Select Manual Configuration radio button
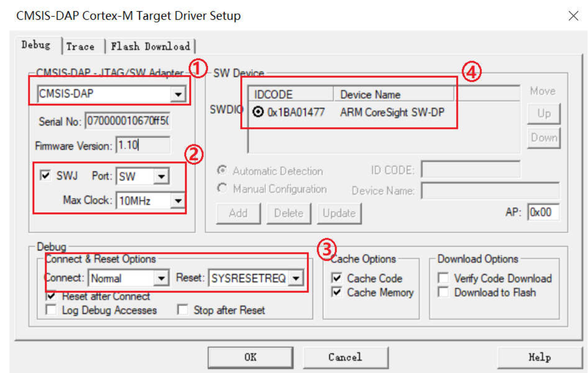588x373 pixels. (221, 189)
